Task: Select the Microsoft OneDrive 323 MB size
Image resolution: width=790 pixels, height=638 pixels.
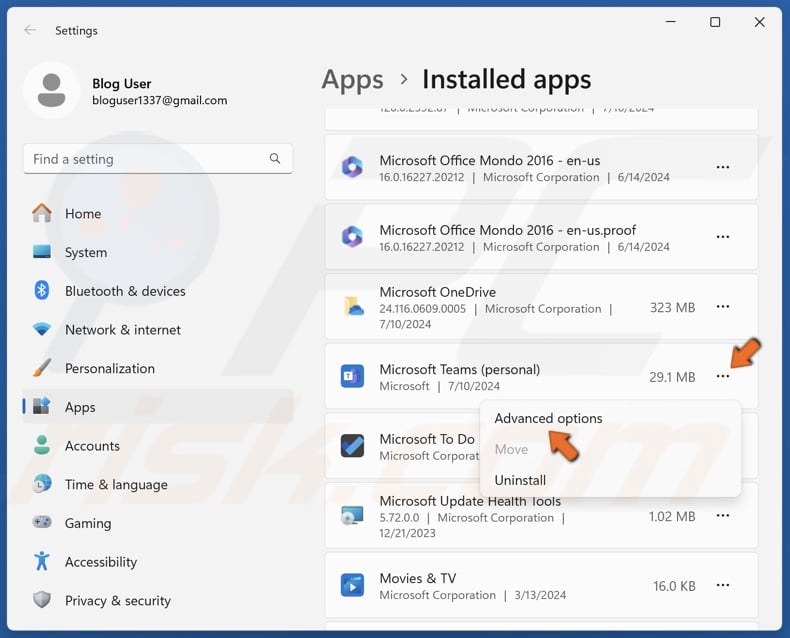Action: (672, 307)
